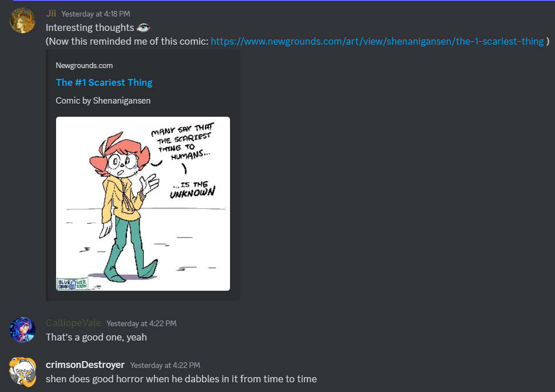Click the eye emoji in Jii's message
555x392 pixels.
click(x=144, y=27)
